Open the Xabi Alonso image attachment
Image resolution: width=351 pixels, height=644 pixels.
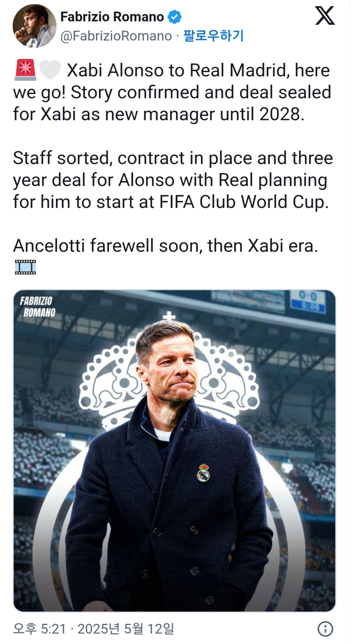coord(174,451)
